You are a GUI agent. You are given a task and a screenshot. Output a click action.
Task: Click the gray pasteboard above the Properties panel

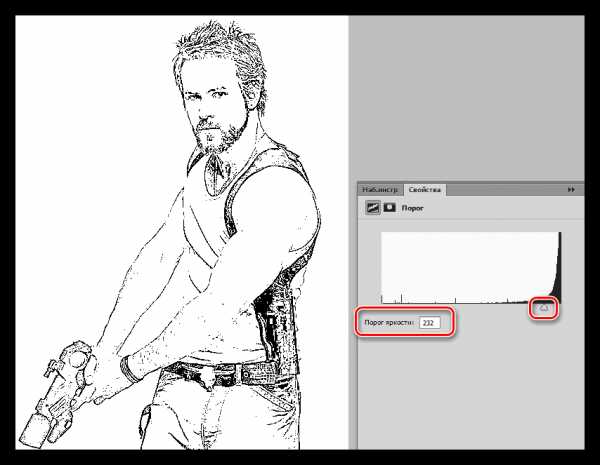click(x=470, y=90)
